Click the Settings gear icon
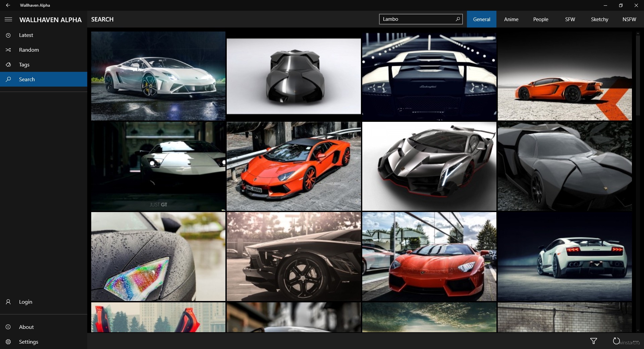Image resolution: width=644 pixels, height=349 pixels. tap(8, 342)
